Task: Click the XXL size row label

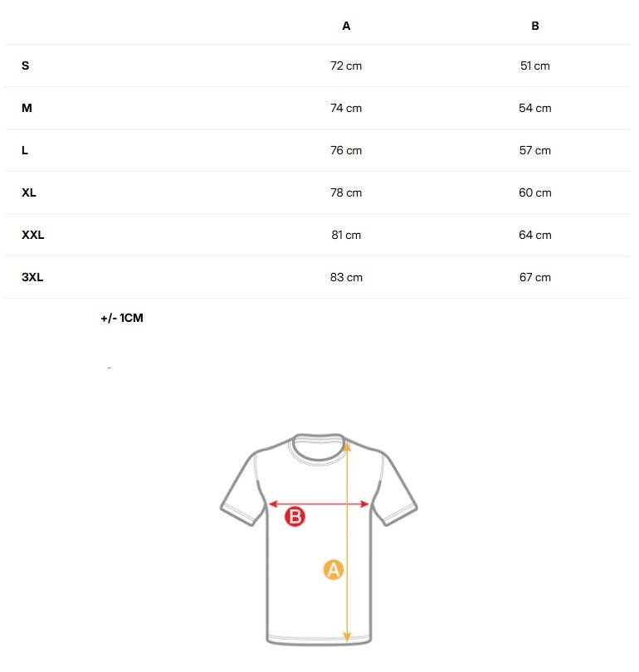Action: coord(32,235)
